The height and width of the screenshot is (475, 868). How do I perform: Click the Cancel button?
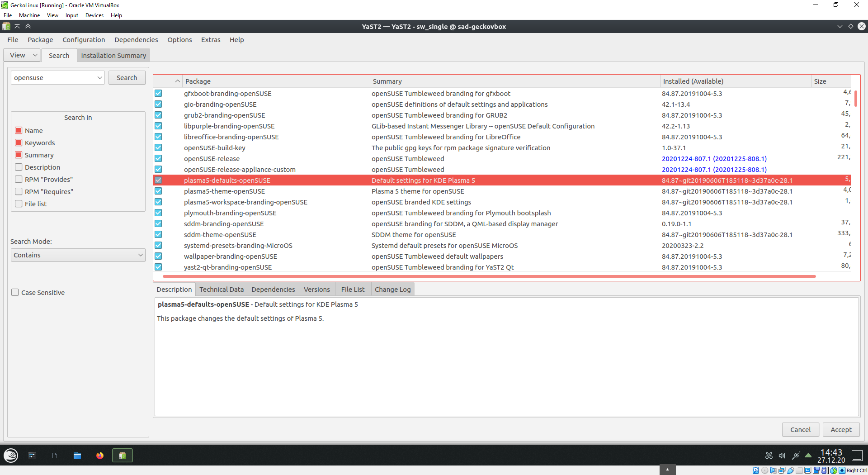click(x=800, y=430)
